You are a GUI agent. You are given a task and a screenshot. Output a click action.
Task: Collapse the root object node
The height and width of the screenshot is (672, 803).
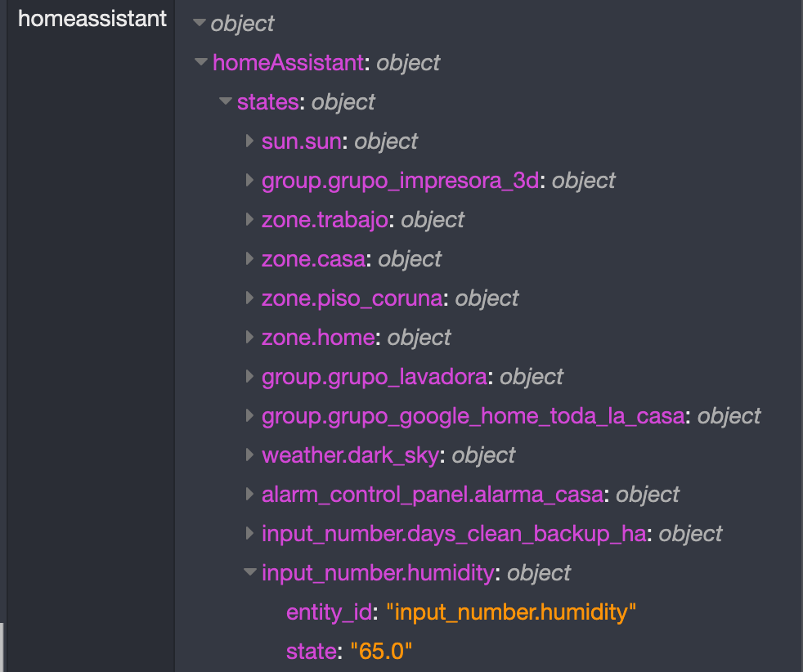200,24
